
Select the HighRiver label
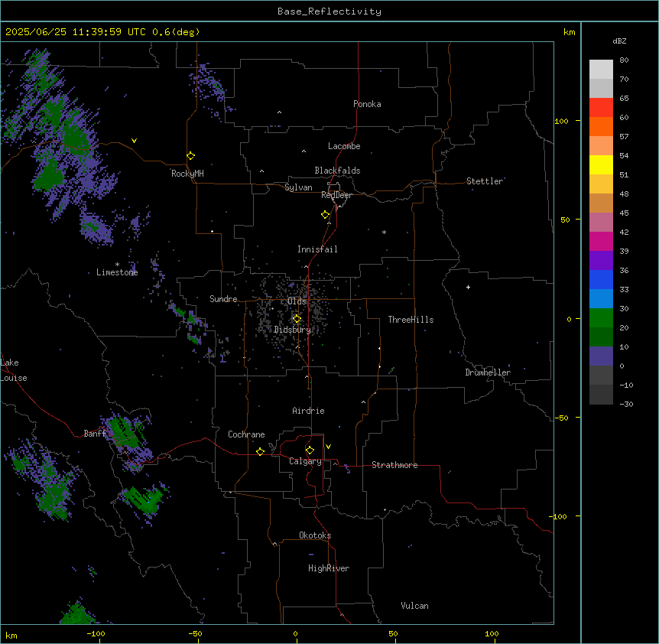[x=329, y=568]
